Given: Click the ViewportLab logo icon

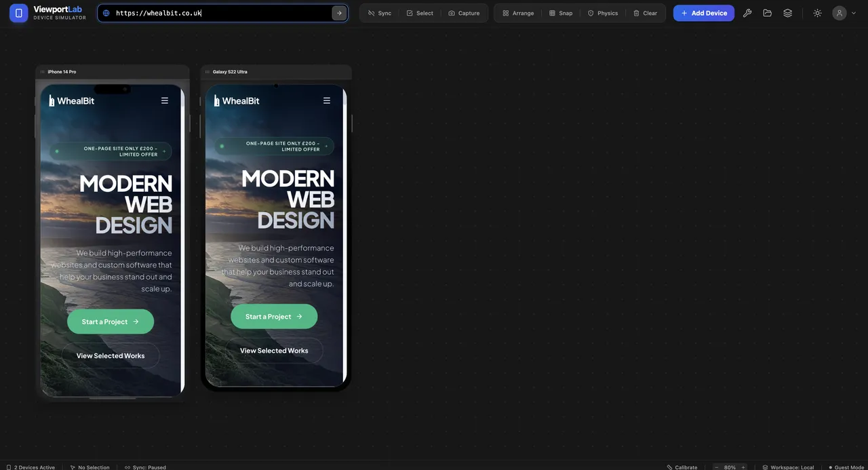Looking at the screenshot, I should tap(18, 13).
